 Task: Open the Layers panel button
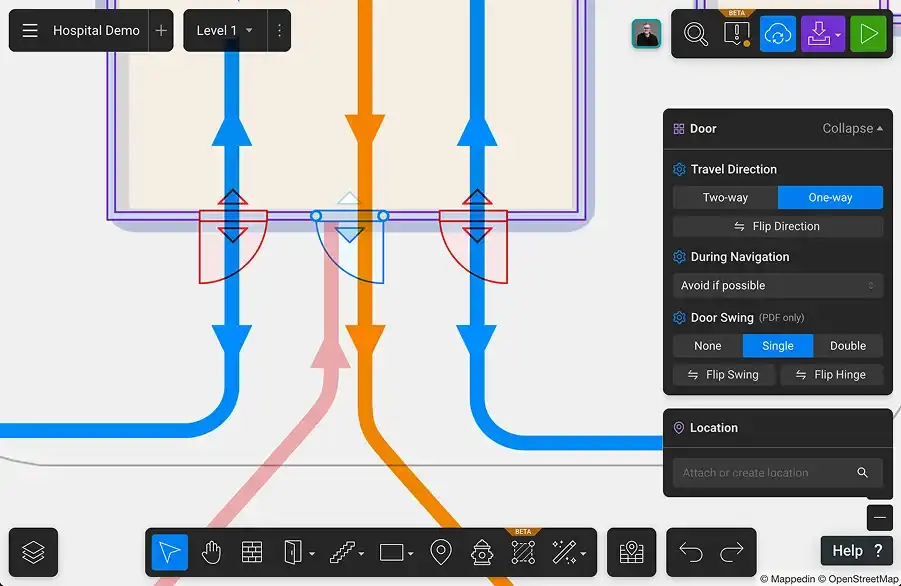coord(34,552)
